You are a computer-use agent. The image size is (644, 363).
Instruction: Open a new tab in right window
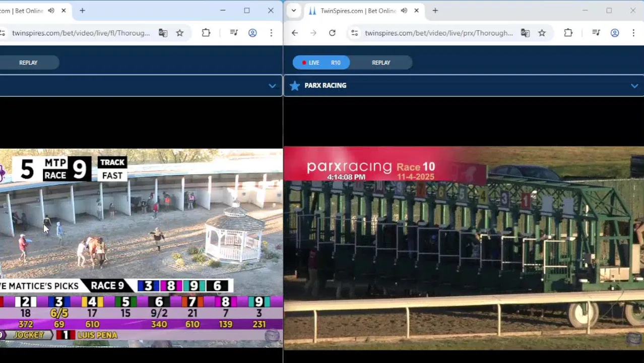pos(435,11)
